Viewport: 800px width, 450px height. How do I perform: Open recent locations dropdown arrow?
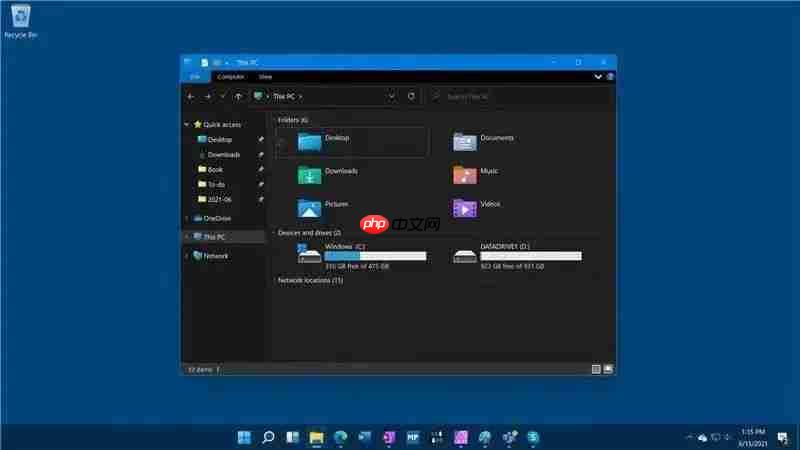(222, 96)
